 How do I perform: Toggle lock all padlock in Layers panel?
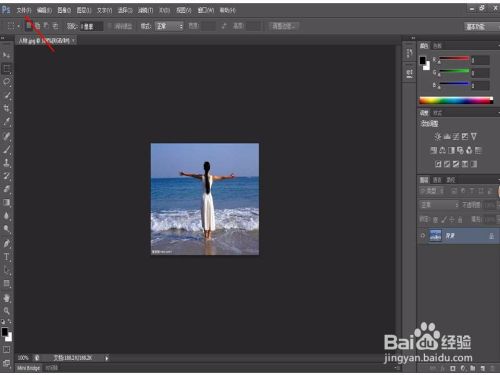460,219
